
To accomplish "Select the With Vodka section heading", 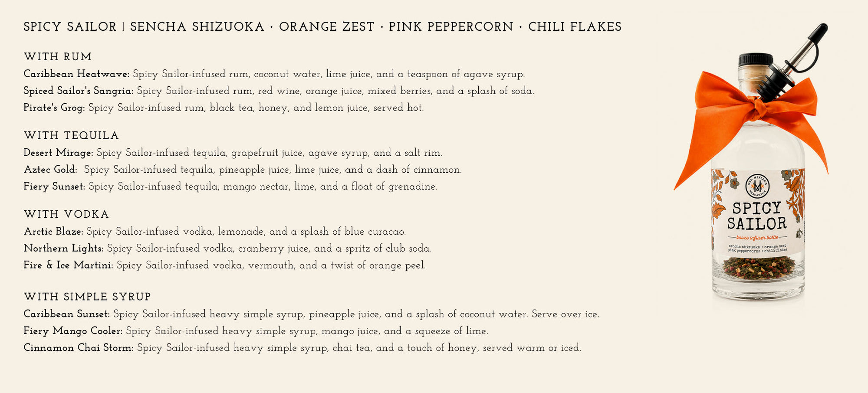I will 66,214.
